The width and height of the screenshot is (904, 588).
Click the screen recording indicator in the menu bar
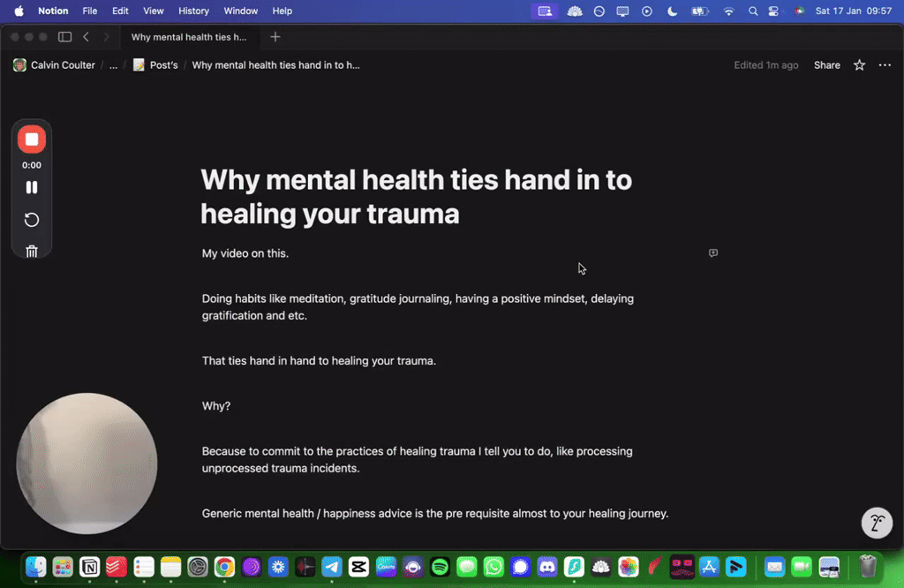tap(545, 11)
